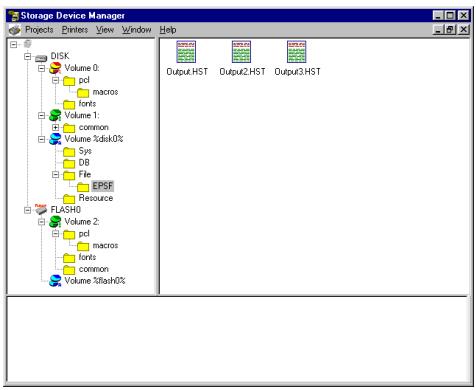Collapse the FLASH0 node
Screen dimensions: 476x390
click(x=27, y=210)
